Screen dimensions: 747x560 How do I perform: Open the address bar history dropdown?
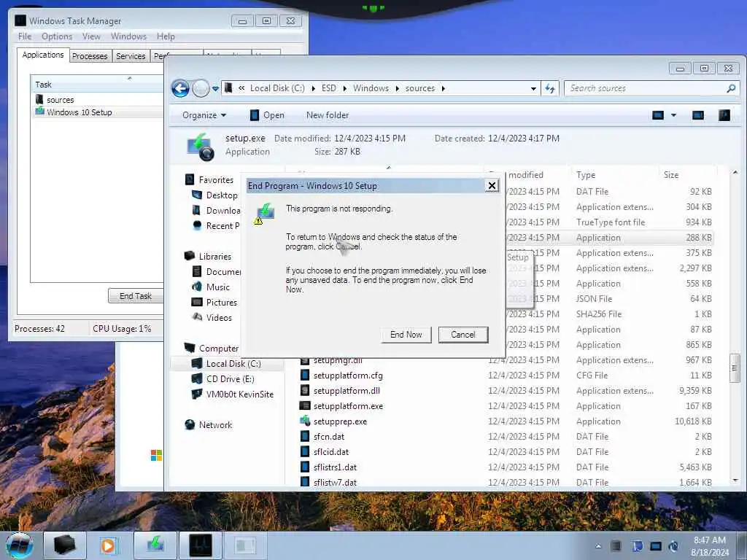(x=533, y=88)
